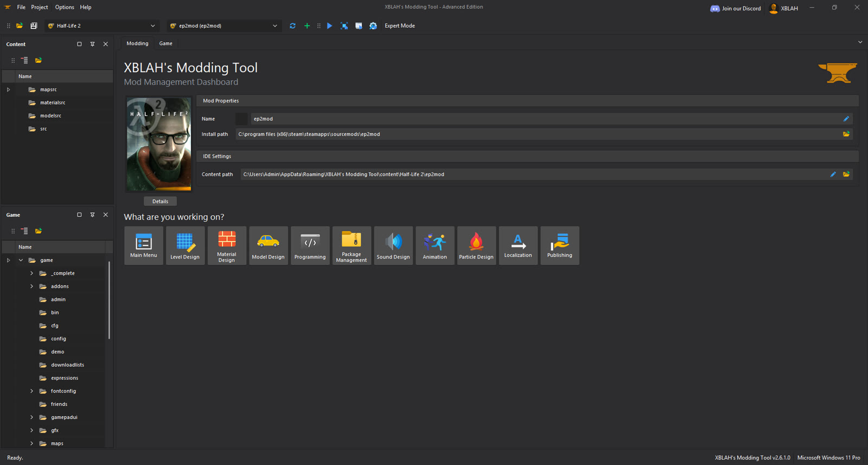Image resolution: width=868 pixels, height=465 pixels.
Task: Open the Level Design tile
Action: tap(185, 246)
